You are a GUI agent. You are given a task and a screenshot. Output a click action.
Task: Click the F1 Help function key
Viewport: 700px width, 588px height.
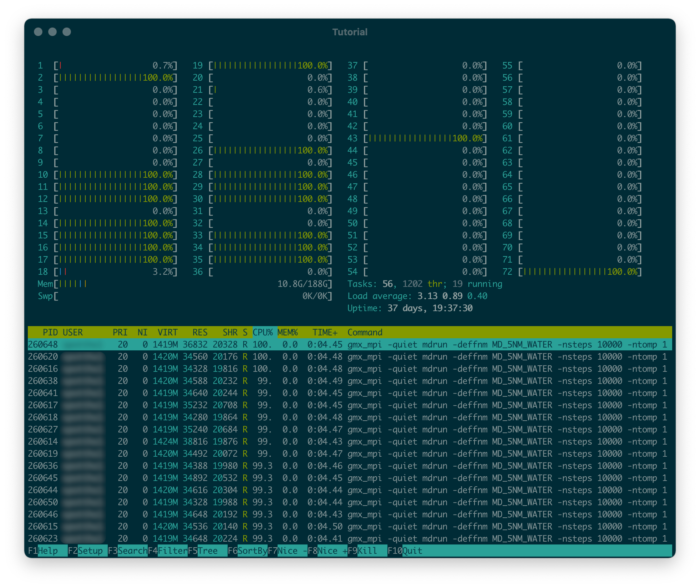(x=47, y=551)
